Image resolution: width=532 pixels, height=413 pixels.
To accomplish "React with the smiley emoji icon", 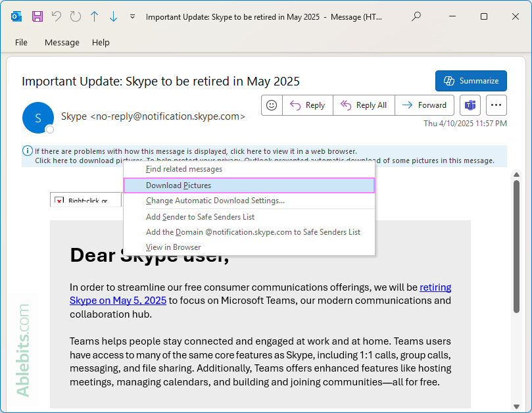I will point(272,105).
